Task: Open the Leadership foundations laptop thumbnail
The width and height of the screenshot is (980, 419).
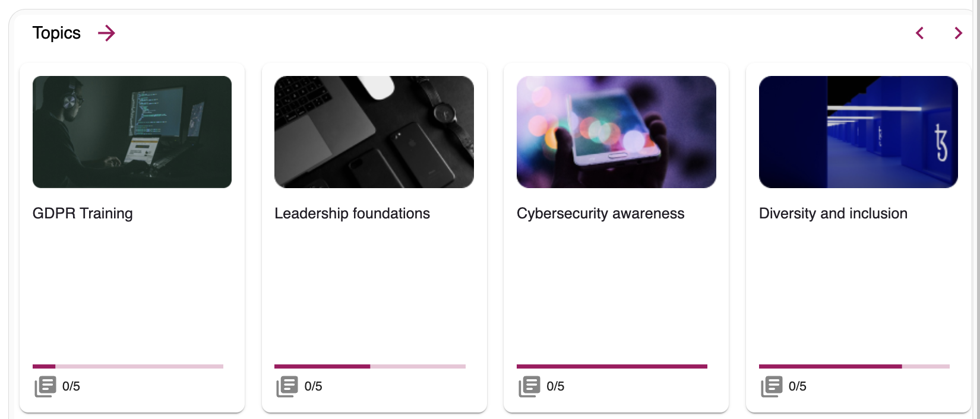Action: point(374,132)
